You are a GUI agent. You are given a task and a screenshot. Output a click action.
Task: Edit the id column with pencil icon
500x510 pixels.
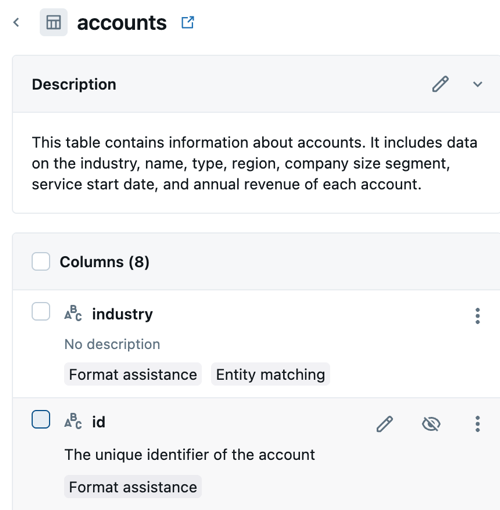coord(385,424)
